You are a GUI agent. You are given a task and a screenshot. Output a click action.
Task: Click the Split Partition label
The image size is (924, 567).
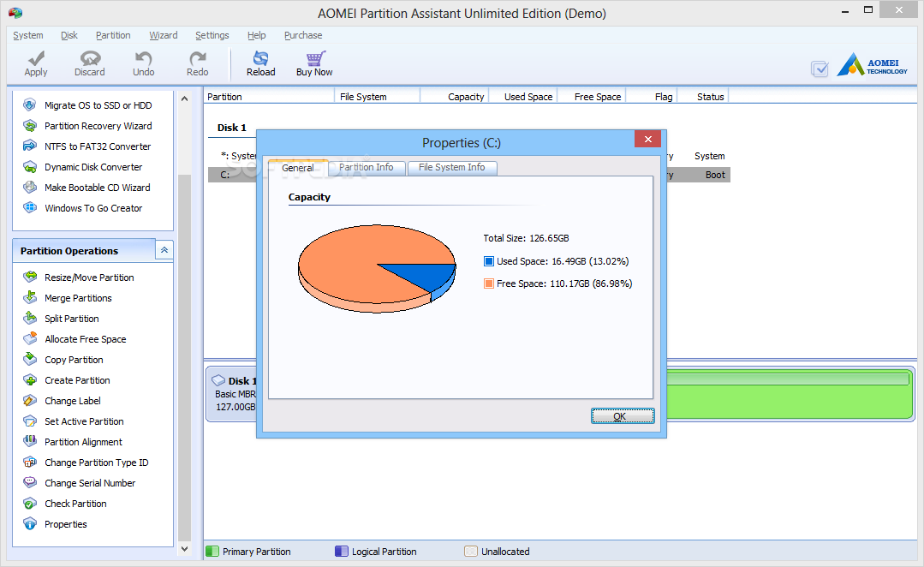72,319
